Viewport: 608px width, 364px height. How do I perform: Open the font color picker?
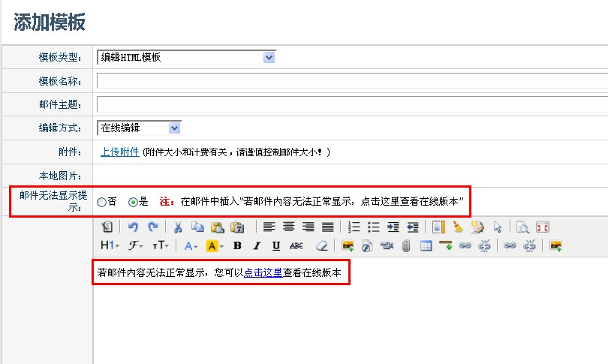click(x=191, y=245)
